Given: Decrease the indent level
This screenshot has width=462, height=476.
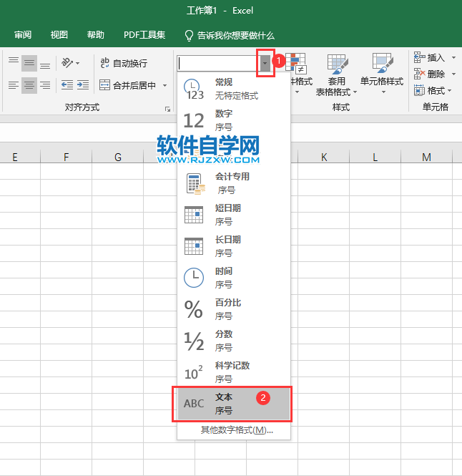Looking at the screenshot, I should click(67, 85).
